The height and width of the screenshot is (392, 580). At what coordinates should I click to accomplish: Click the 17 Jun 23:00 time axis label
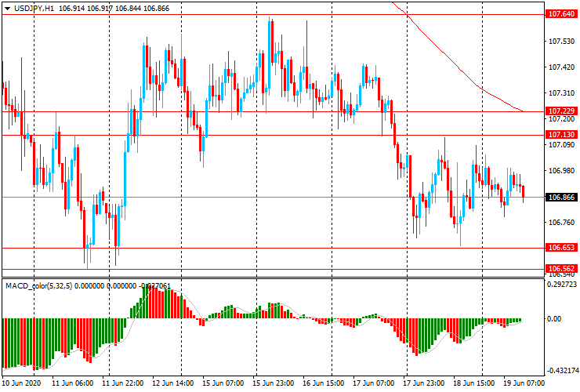pyautogui.click(x=424, y=384)
